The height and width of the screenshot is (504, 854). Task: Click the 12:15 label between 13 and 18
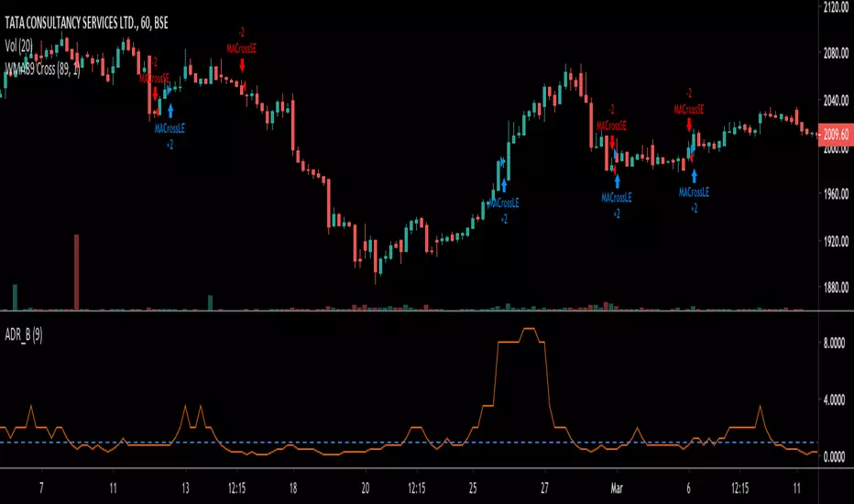pos(236,488)
